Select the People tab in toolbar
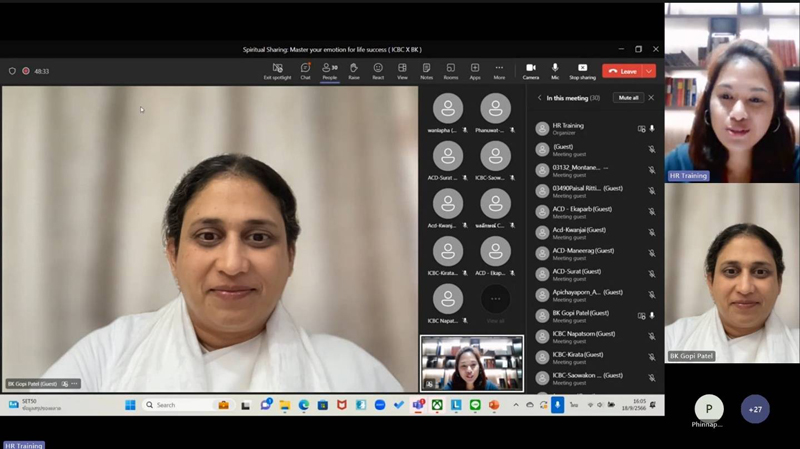800x449 pixels. [x=329, y=70]
